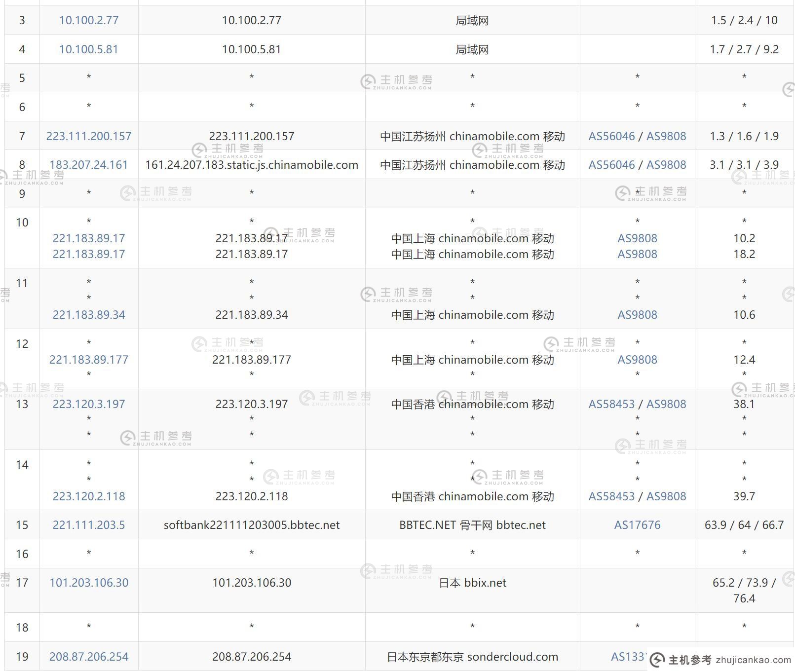Open the 101.203.106.30 IP link
Viewport: 795px width, 672px height.
tap(89, 583)
